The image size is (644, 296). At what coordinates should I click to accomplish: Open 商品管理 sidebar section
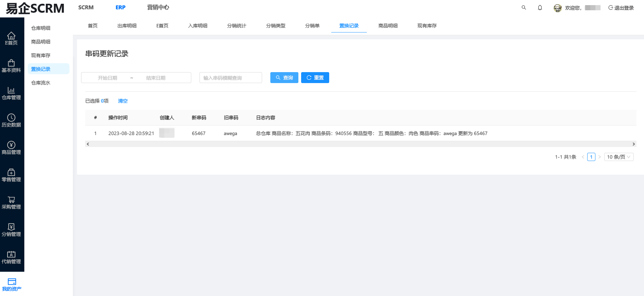(11, 148)
